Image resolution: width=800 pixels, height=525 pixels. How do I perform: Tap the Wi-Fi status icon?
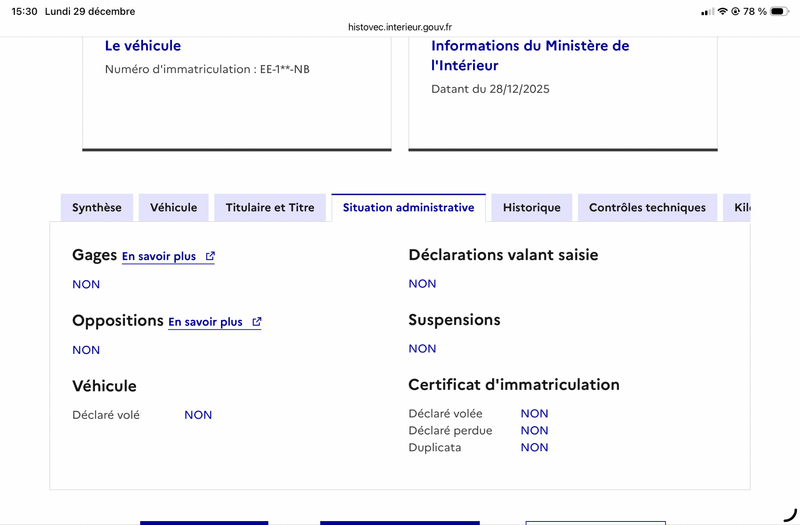[x=722, y=11]
